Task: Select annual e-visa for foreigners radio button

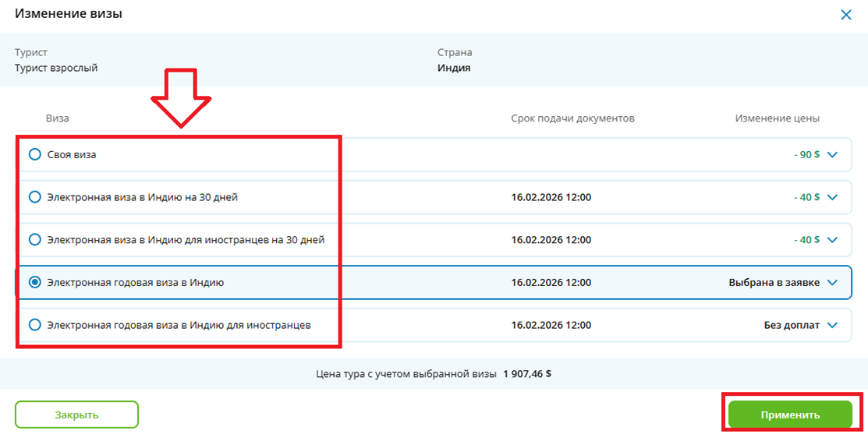Action: (34, 325)
